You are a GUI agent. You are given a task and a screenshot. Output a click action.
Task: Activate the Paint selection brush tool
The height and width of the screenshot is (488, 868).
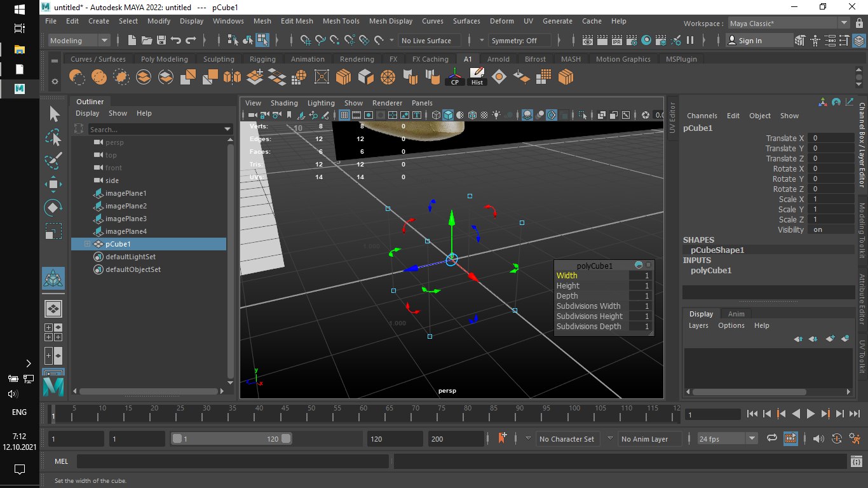click(54, 160)
